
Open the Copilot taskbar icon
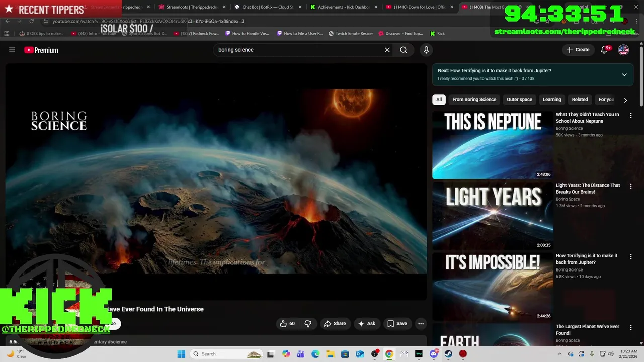[x=286, y=354]
